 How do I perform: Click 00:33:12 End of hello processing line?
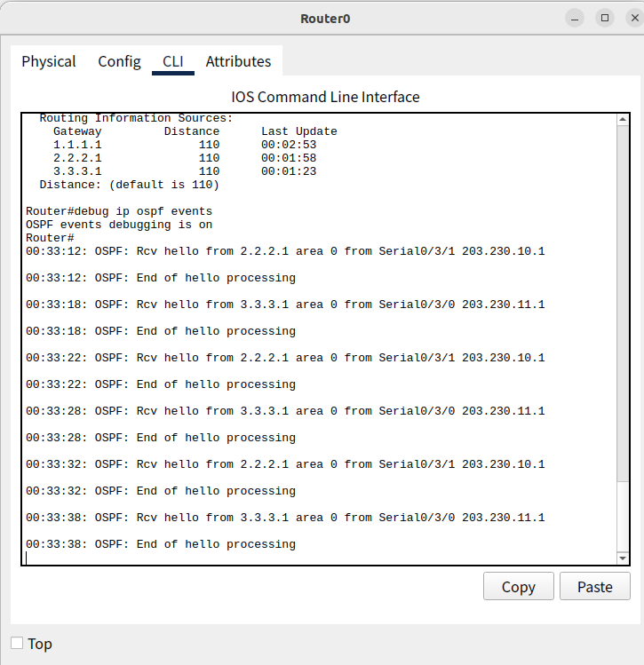click(161, 278)
